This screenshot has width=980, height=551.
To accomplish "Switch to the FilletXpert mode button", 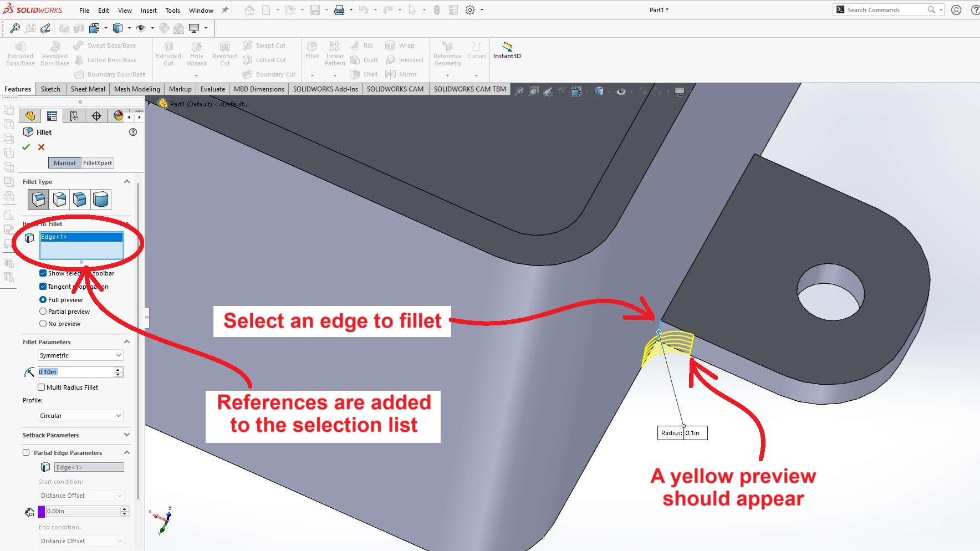I will (x=98, y=163).
